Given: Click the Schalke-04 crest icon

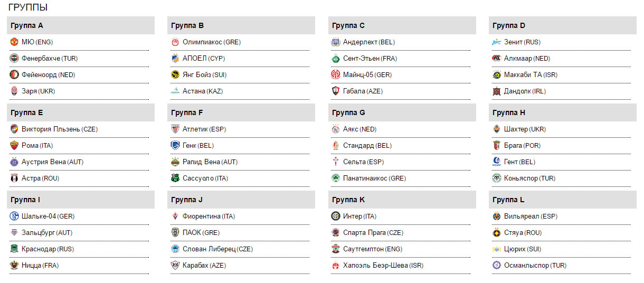Looking at the screenshot, I should click(x=14, y=216).
